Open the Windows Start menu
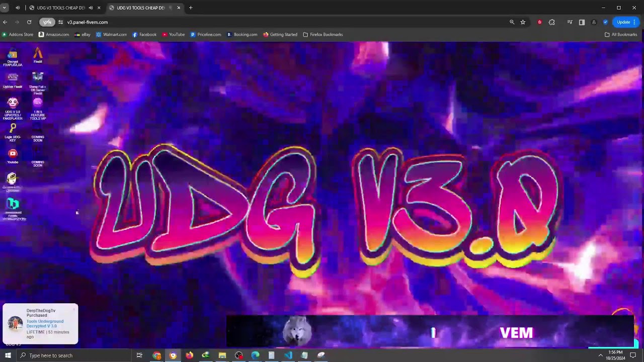Screen dimensions: 644x362 click(8, 355)
